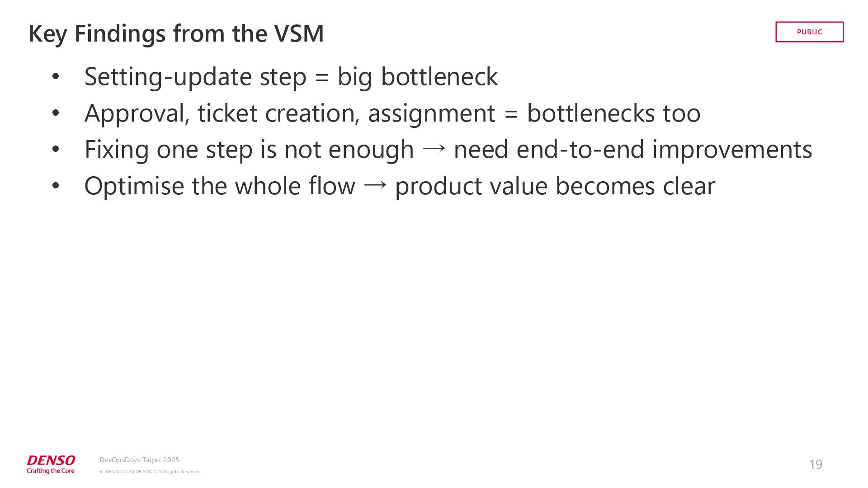The width and height of the screenshot is (868, 488).
Task: Click the DENSO CORPORATION copyright notice
Action: tap(150, 472)
